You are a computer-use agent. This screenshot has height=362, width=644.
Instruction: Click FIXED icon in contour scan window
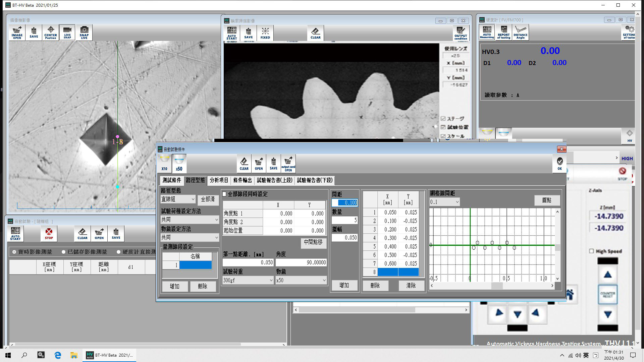pos(265,33)
